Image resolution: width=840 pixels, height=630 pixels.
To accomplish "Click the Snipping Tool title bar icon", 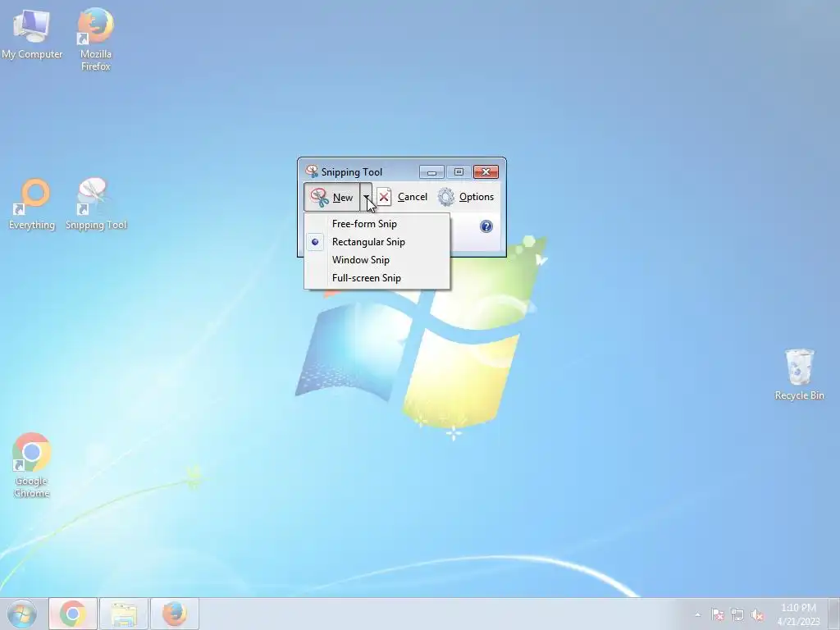I will point(311,171).
